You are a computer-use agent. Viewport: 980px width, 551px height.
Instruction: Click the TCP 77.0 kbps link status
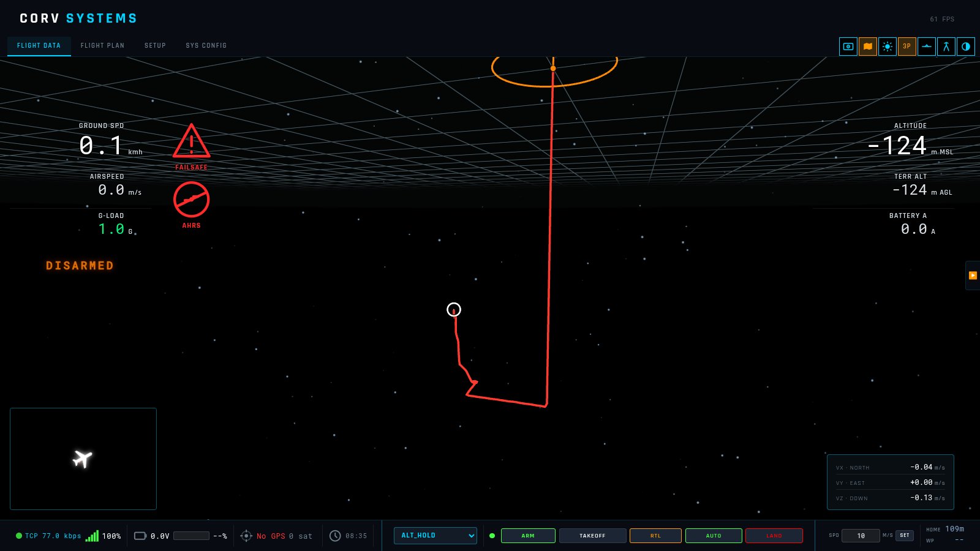point(48,536)
